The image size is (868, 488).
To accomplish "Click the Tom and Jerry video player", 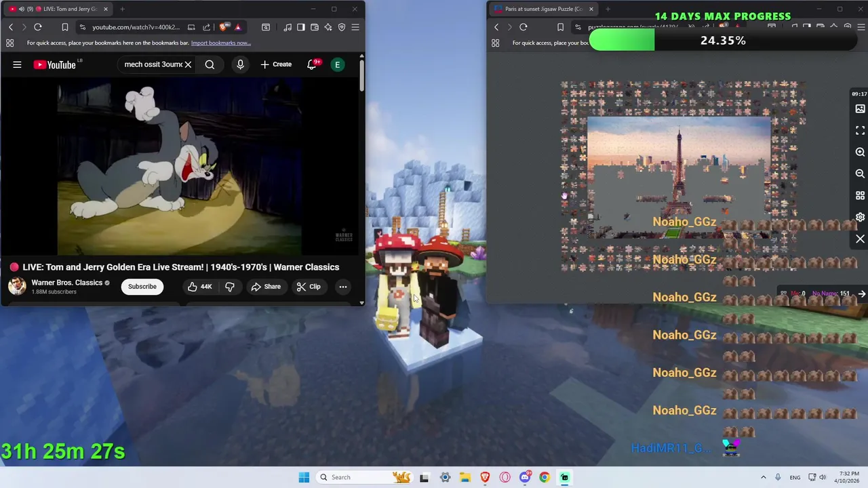I will tap(180, 167).
